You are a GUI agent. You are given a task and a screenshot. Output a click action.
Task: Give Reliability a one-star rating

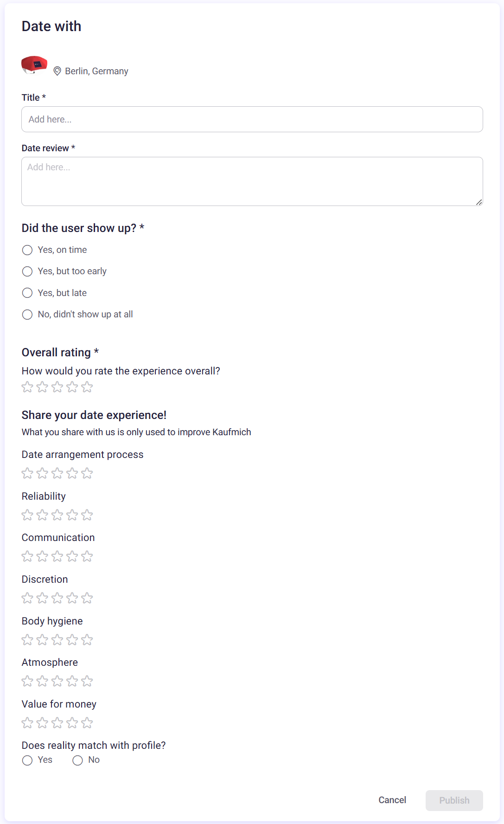pos(27,515)
